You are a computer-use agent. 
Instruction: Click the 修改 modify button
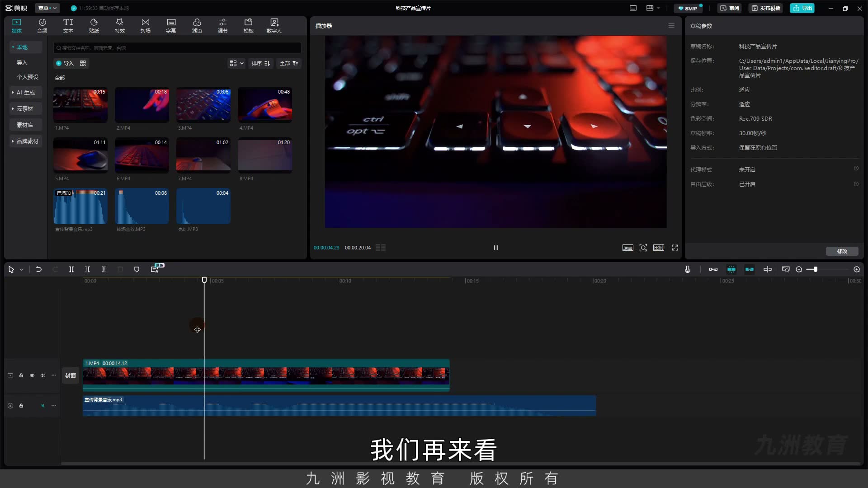[x=842, y=251]
